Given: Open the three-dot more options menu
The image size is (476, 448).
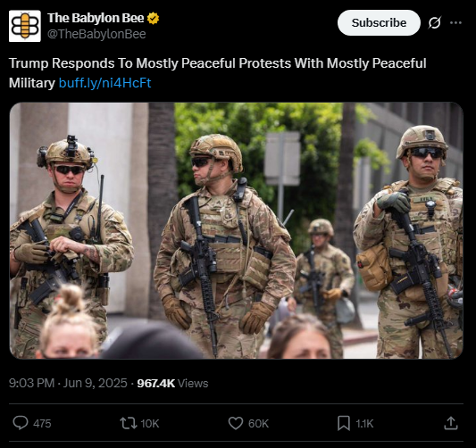Looking at the screenshot, I should (x=455, y=22).
